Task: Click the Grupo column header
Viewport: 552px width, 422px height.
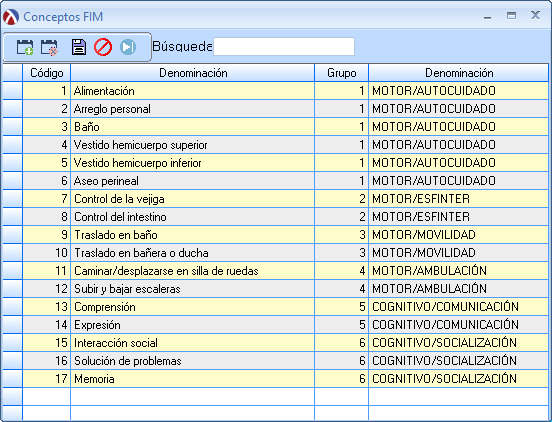Action: 341,73
